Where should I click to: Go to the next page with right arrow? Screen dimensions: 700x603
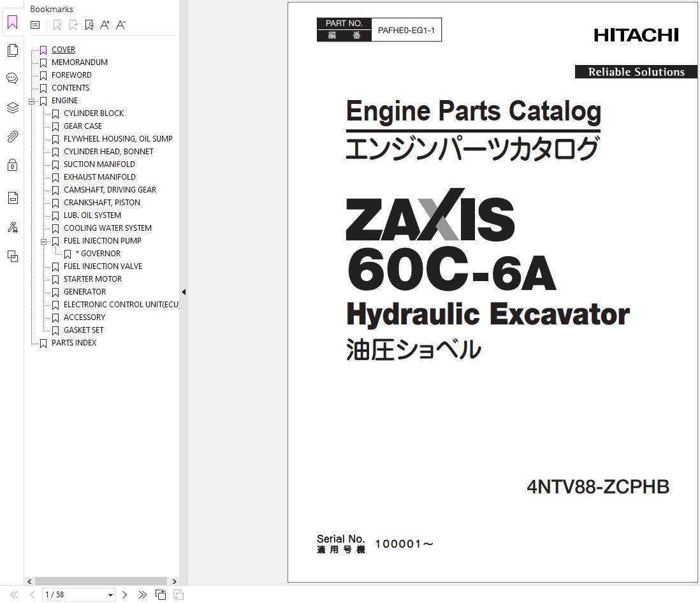(125, 594)
